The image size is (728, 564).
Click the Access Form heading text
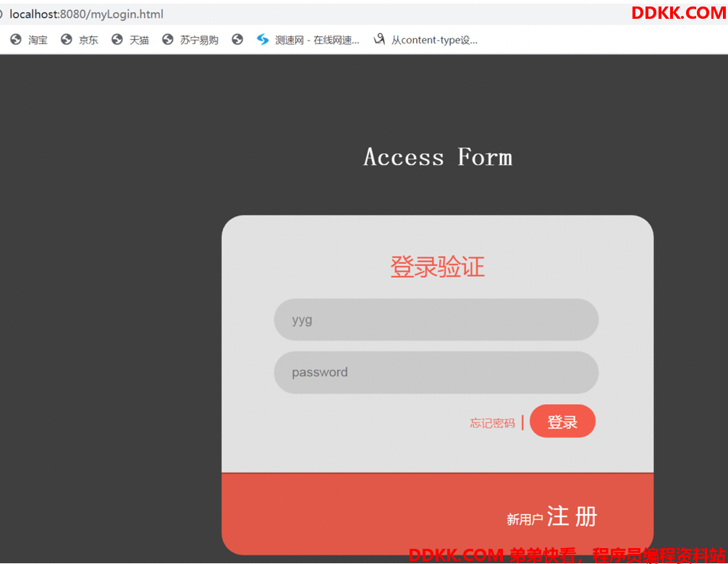[439, 157]
